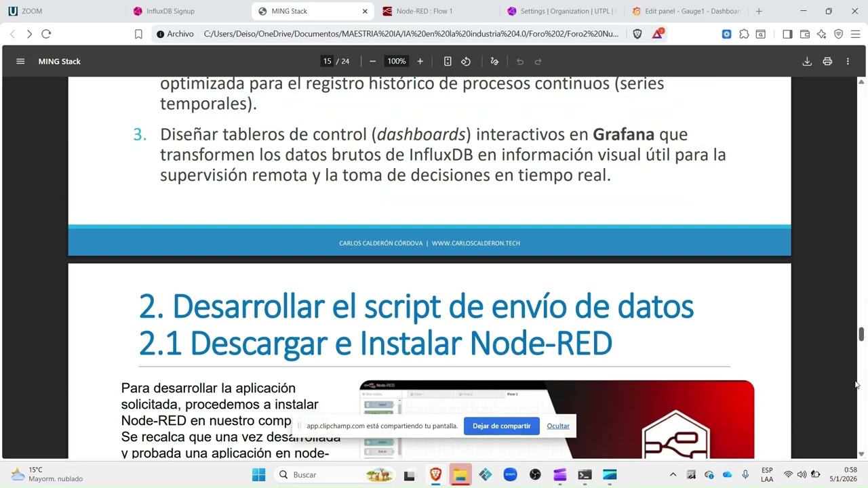This screenshot has width=868, height=488.
Task: Toggle the browser sidebar panel
Action: pyautogui.click(x=787, y=34)
